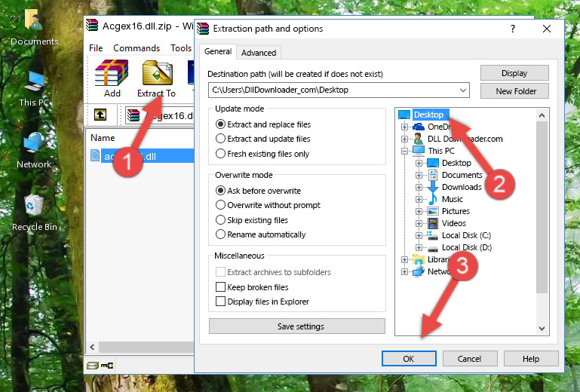
Task: Select Ask before overwrite option
Action: click(220, 191)
